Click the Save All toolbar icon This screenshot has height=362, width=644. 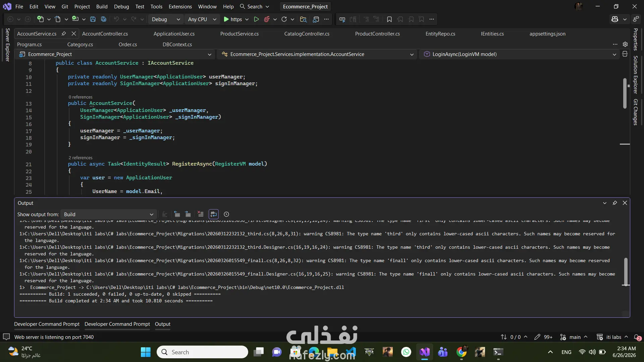(x=104, y=19)
